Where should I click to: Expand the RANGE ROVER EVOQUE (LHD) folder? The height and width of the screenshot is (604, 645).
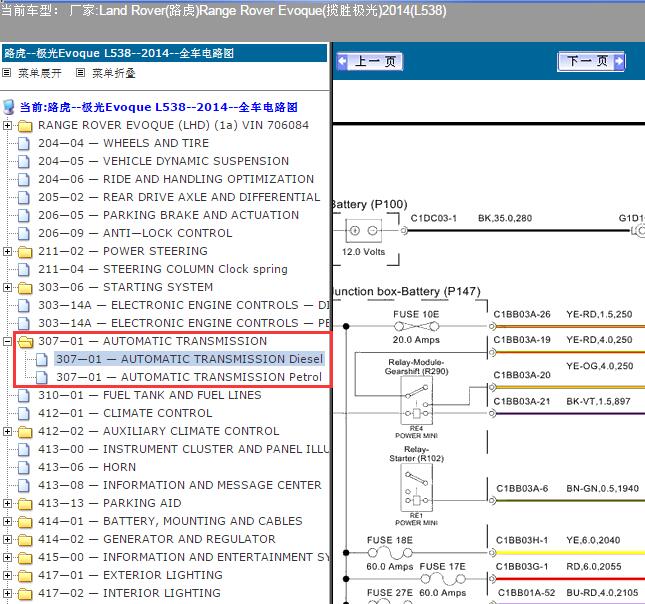pyautogui.click(x=7, y=125)
